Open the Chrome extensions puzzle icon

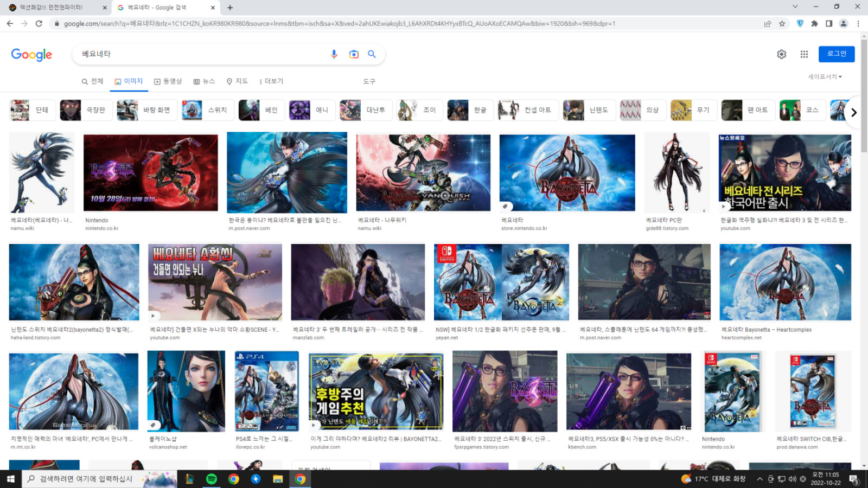coord(814,23)
